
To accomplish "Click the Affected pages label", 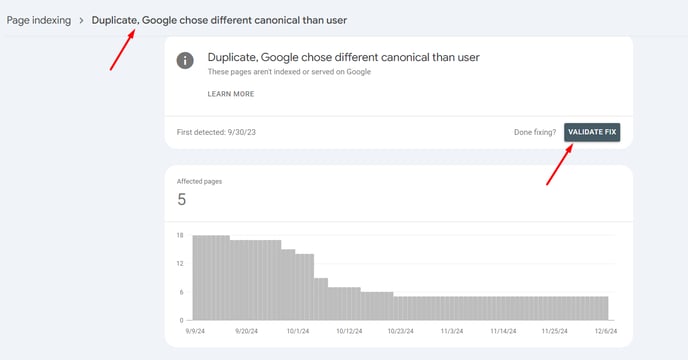I will click(x=199, y=181).
